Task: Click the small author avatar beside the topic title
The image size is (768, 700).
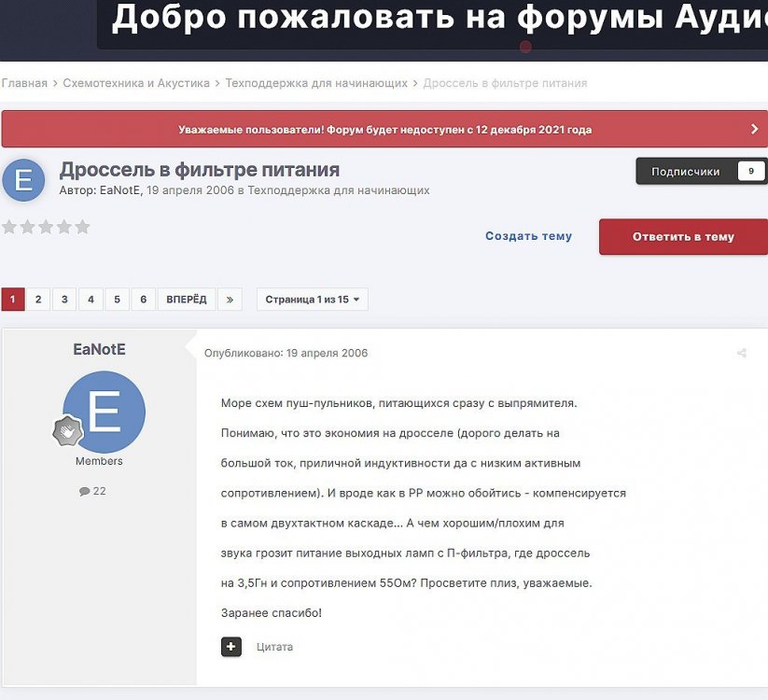Action: click(x=23, y=180)
